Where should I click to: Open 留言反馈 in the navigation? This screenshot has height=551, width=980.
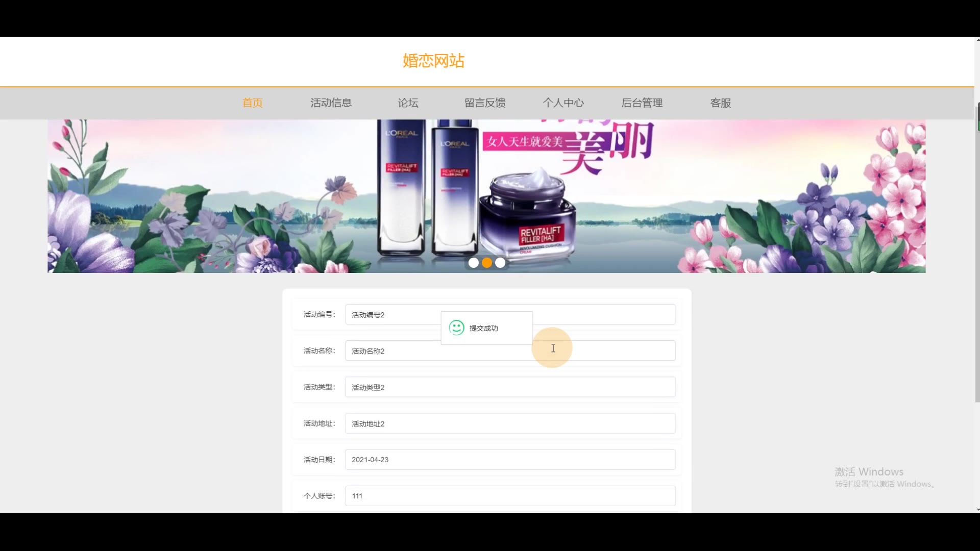(485, 103)
